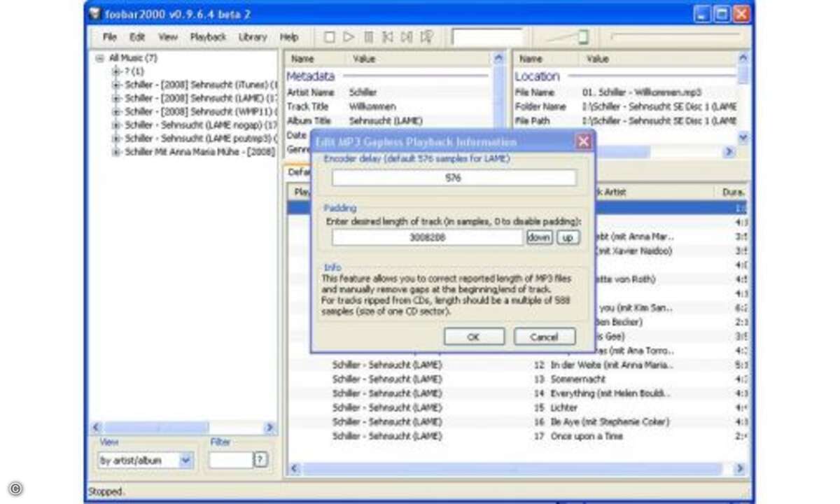Click Artist Name value Schiller

click(363, 92)
